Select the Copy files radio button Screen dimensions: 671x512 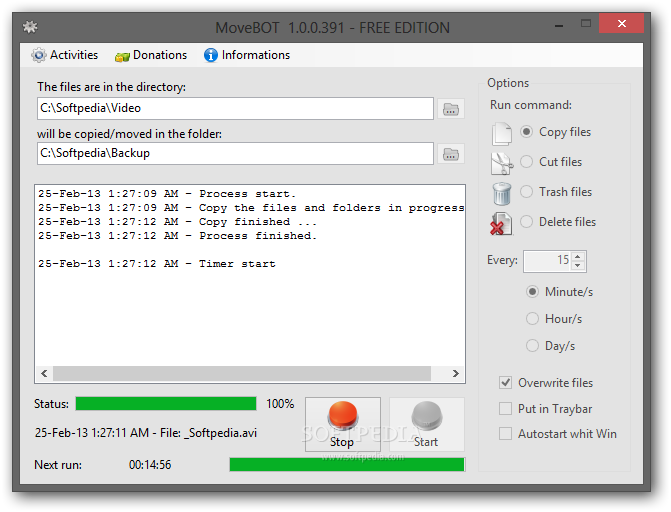pos(526,132)
